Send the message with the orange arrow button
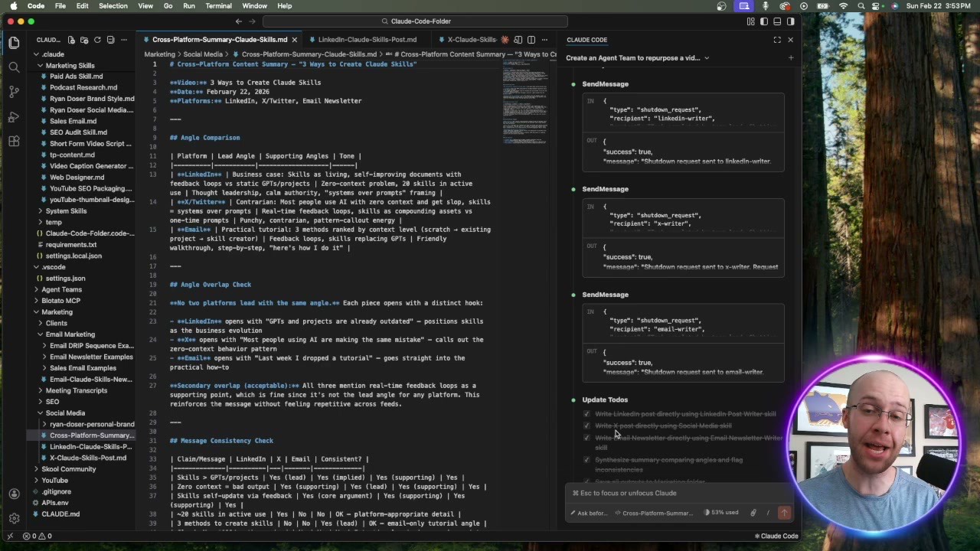 click(784, 513)
